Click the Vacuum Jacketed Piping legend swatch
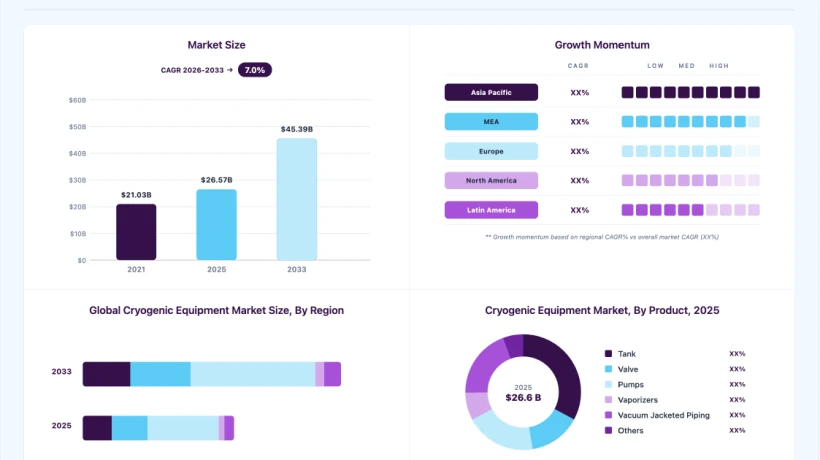The height and width of the screenshot is (460, 820). pyautogui.click(x=608, y=415)
